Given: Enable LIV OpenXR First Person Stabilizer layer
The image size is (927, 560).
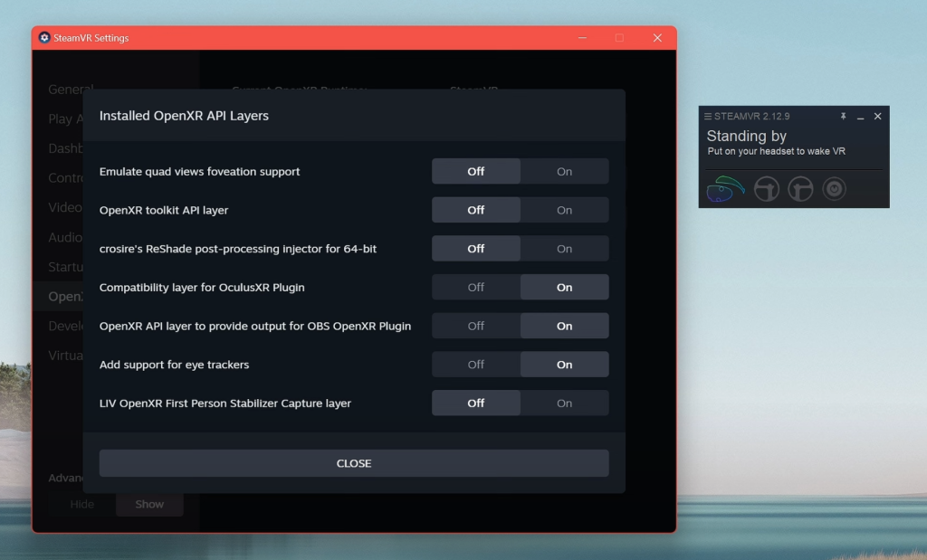Looking at the screenshot, I should [564, 403].
